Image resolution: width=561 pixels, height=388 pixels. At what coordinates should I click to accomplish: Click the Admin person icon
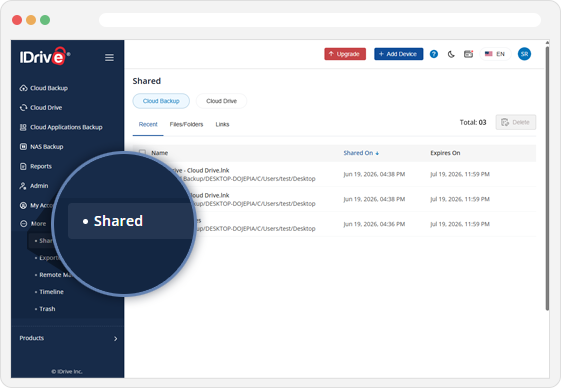(x=23, y=186)
